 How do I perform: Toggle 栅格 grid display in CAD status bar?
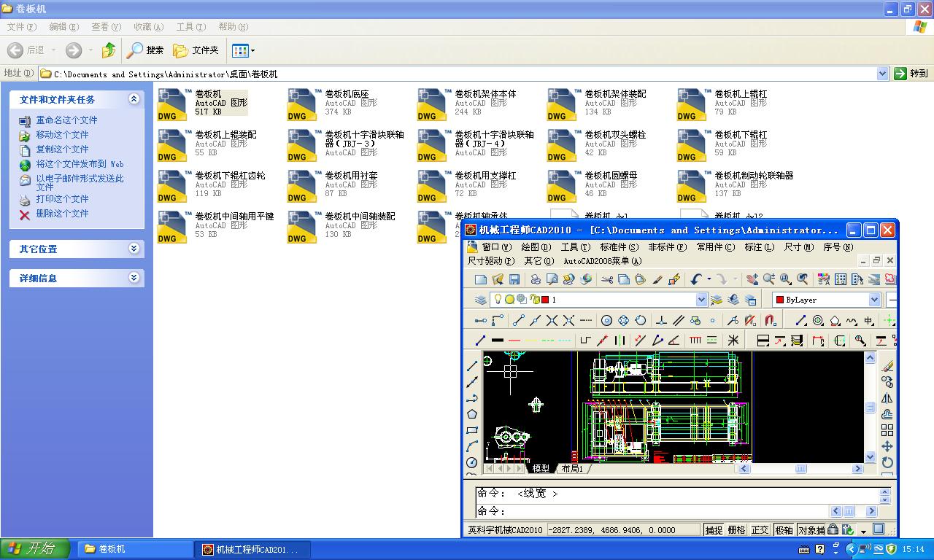click(x=737, y=530)
